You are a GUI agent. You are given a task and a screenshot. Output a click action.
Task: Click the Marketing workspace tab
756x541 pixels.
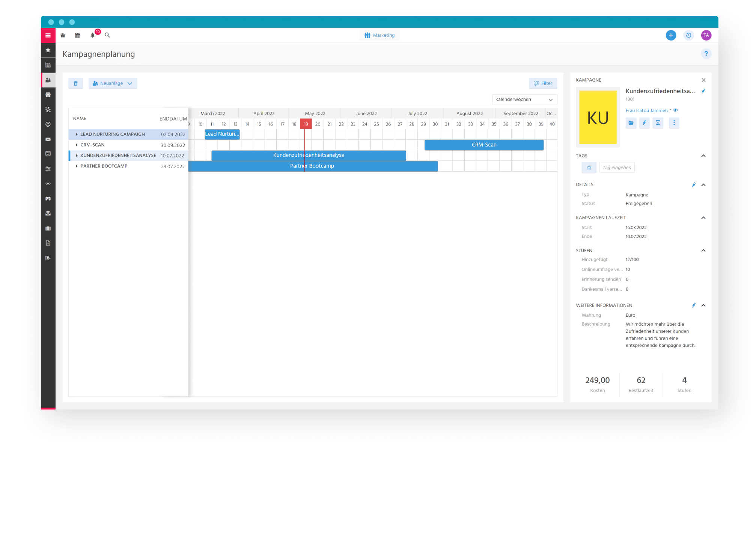coord(380,35)
